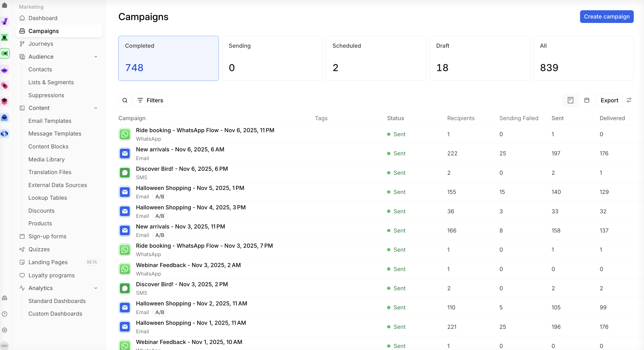Select the list view layout icon
Viewport: 644px width, 350px height.
click(x=570, y=100)
